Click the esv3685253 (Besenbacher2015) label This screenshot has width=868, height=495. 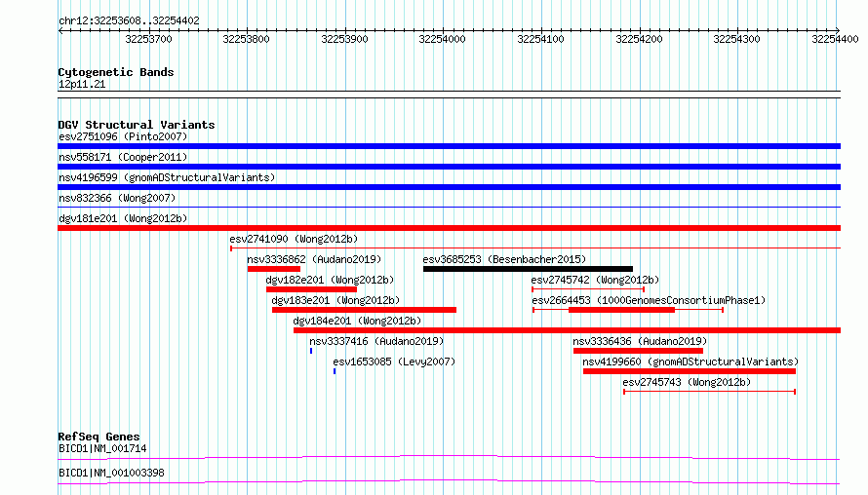(x=504, y=259)
